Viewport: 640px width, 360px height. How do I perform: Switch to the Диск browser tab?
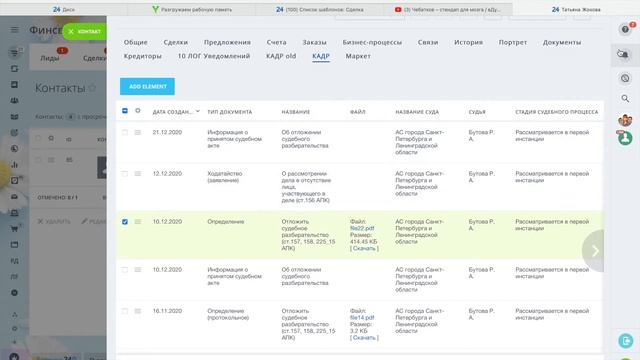pos(64,9)
